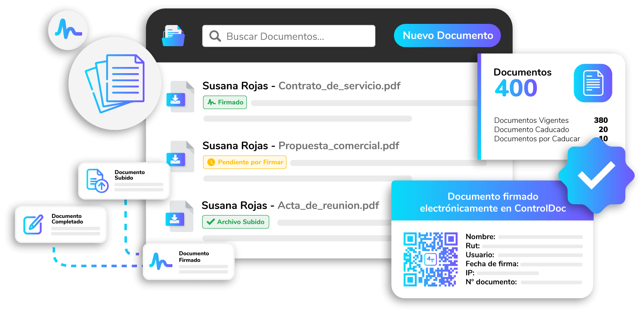Image resolution: width=644 pixels, height=313 pixels.
Task: Click the Documento Completado card label
Action: click(67, 219)
